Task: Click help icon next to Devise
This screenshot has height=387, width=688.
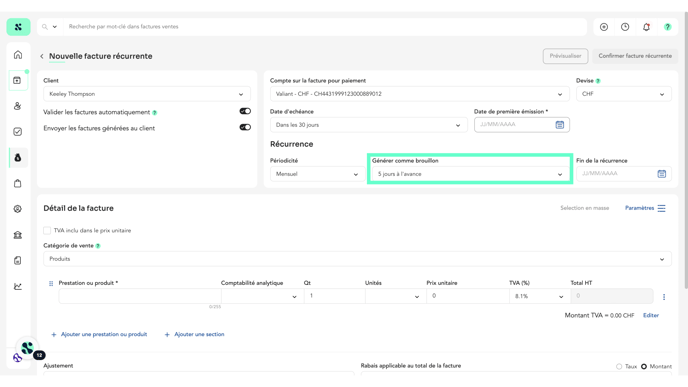Action: click(x=598, y=81)
